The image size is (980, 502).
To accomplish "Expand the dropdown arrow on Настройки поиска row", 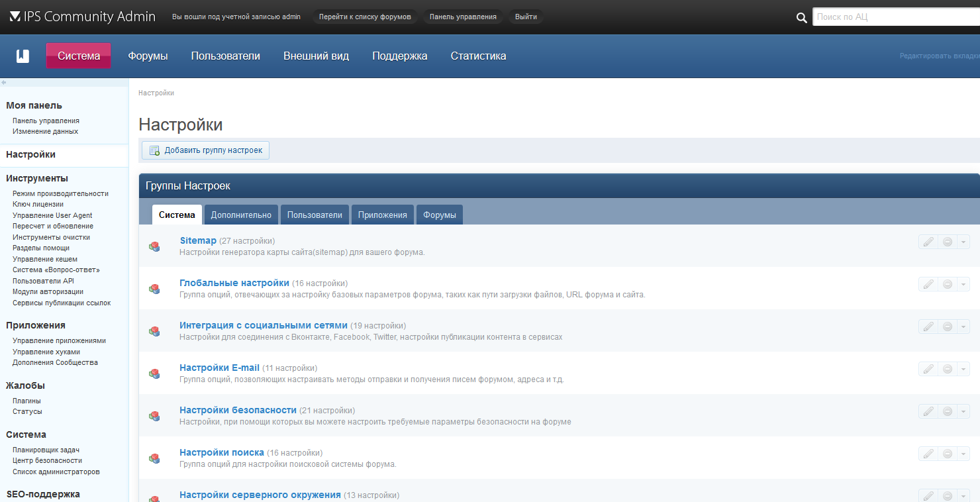I will tap(963, 454).
